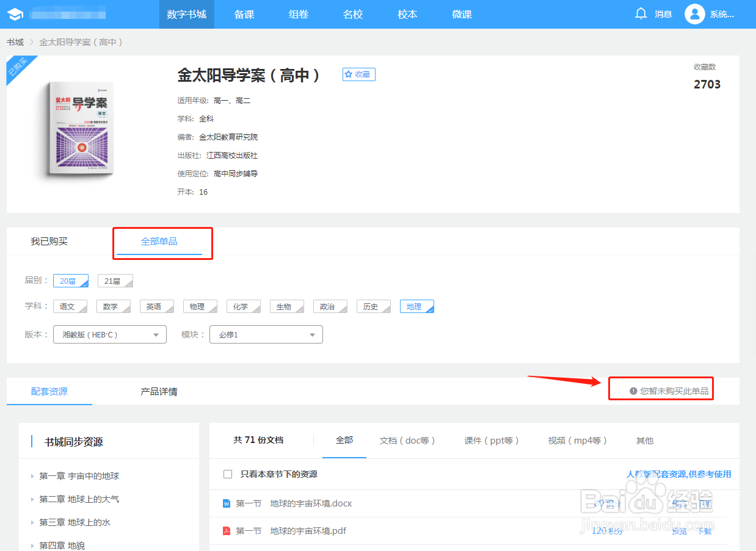Click 人教版配套资源,供参考使用 notice link
The image size is (756, 551).
pos(678,474)
